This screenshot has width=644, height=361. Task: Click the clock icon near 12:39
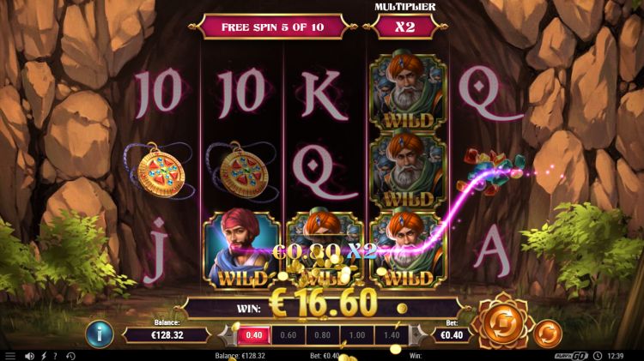(598, 356)
